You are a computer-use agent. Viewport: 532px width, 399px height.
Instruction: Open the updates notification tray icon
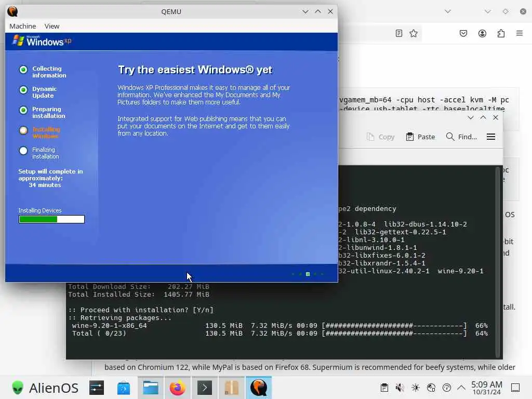pos(446,388)
